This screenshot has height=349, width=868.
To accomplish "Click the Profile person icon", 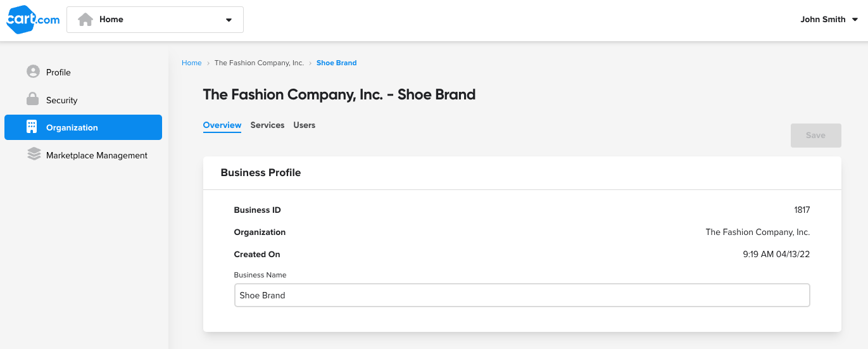I will click(33, 72).
